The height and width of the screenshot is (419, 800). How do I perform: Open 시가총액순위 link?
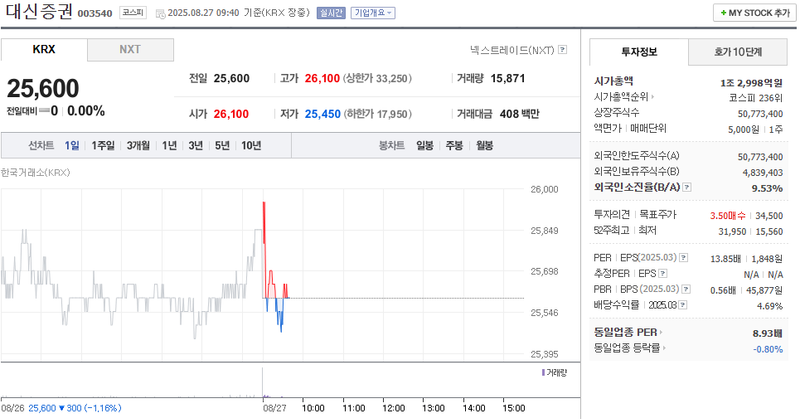click(623, 96)
